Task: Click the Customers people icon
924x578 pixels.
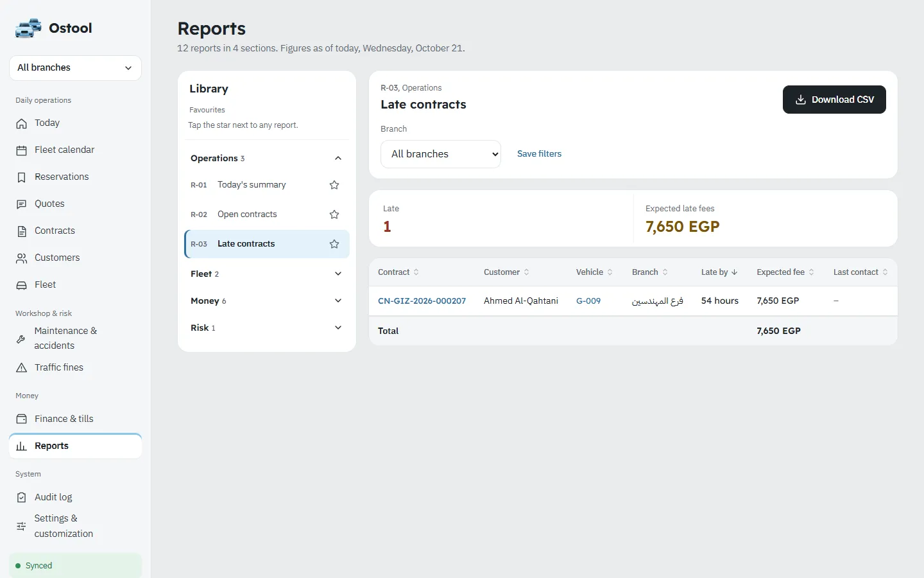Action: 22,258
